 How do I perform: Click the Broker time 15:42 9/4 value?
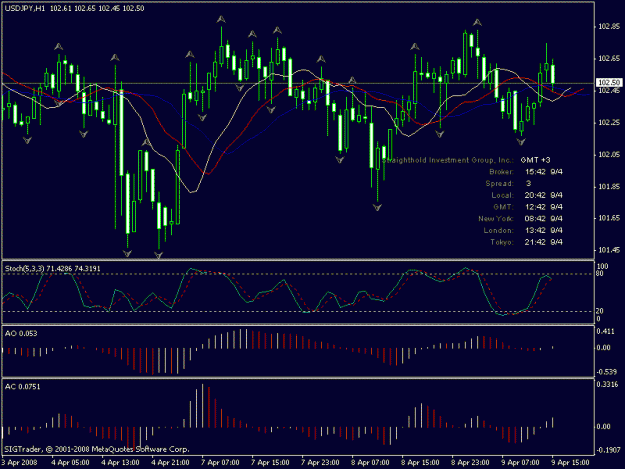tap(544, 172)
